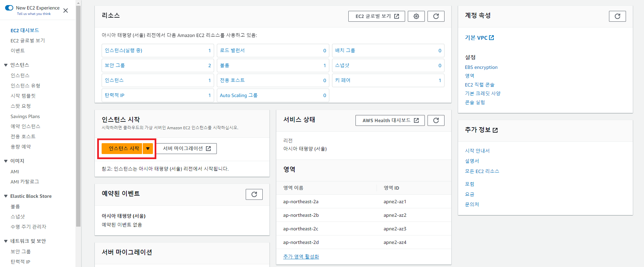
Task: Refresh the 리소스 panel
Action: tap(436, 16)
